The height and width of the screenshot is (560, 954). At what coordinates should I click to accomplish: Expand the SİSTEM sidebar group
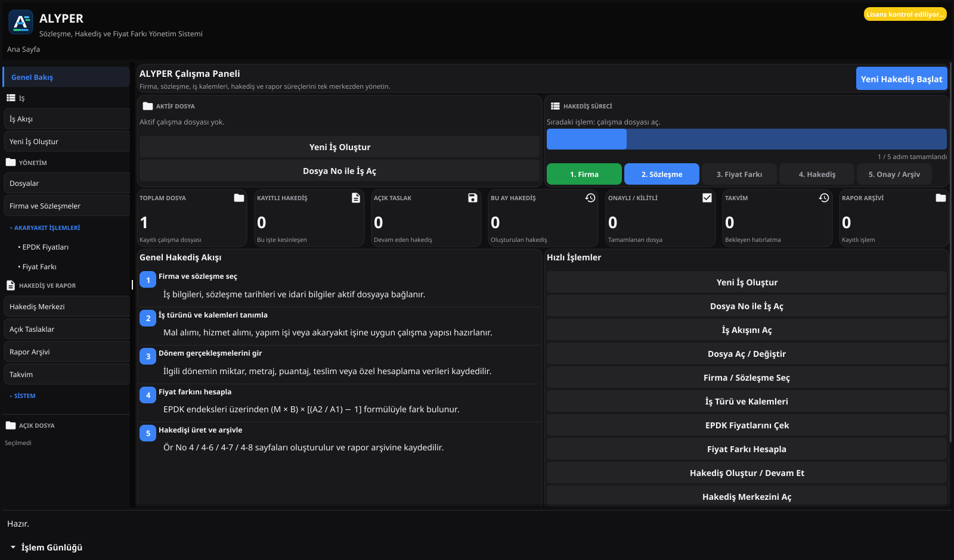[23, 396]
